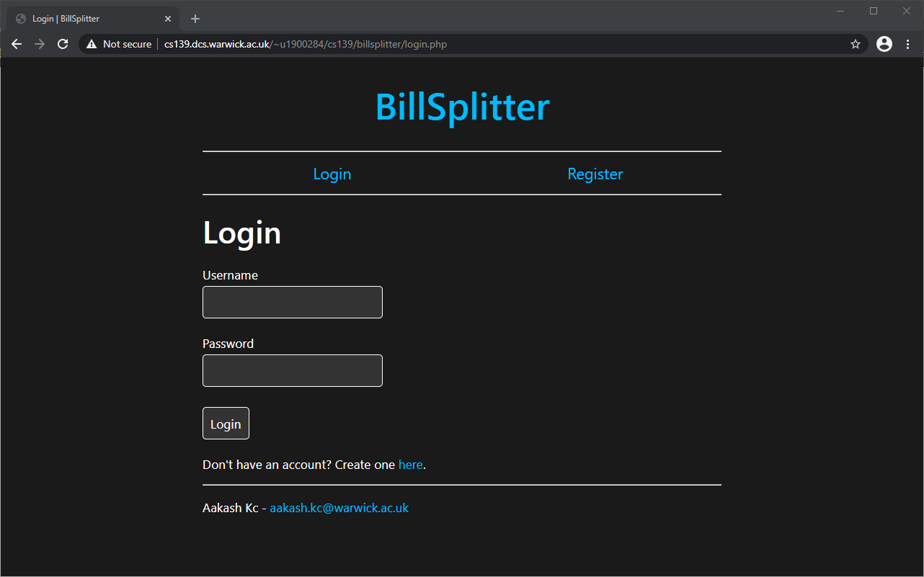
Task: Focus the Password input field
Action: (293, 370)
